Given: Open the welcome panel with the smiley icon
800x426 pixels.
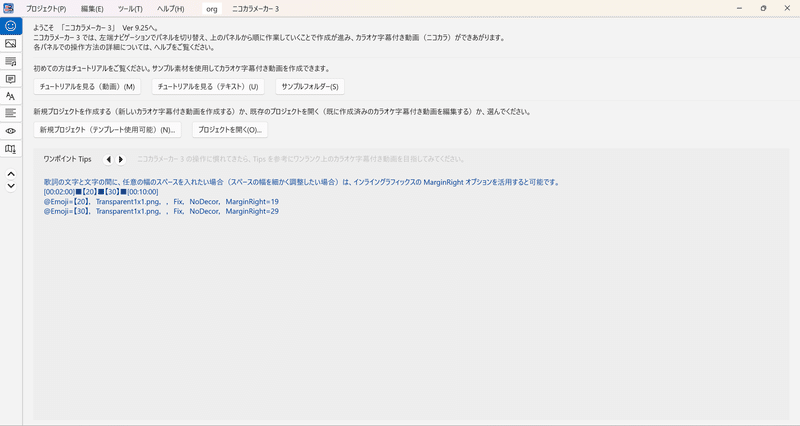Looking at the screenshot, I should (x=11, y=26).
